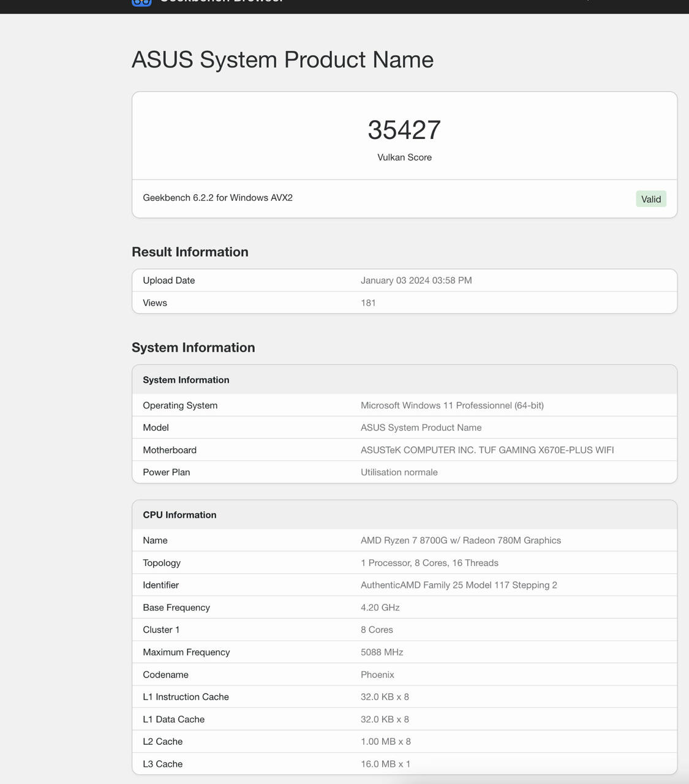Click the 'L1 Instruction Cache' label

[186, 697]
